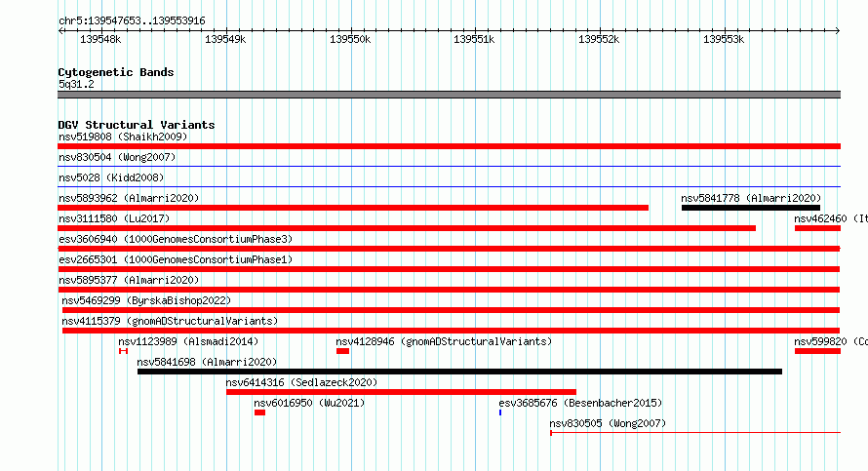
Task: Open nsv5841778 (Almarri2020) label
Action: 751,198
